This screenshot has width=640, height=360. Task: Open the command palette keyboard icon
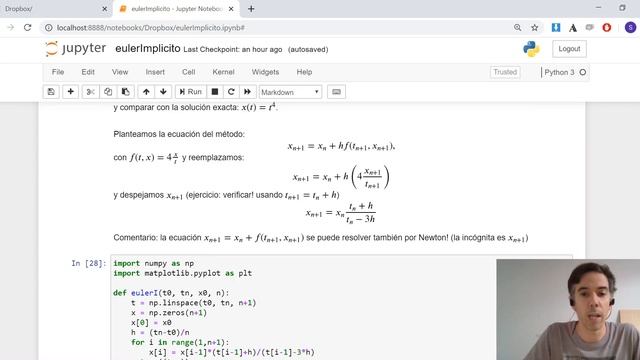336,92
